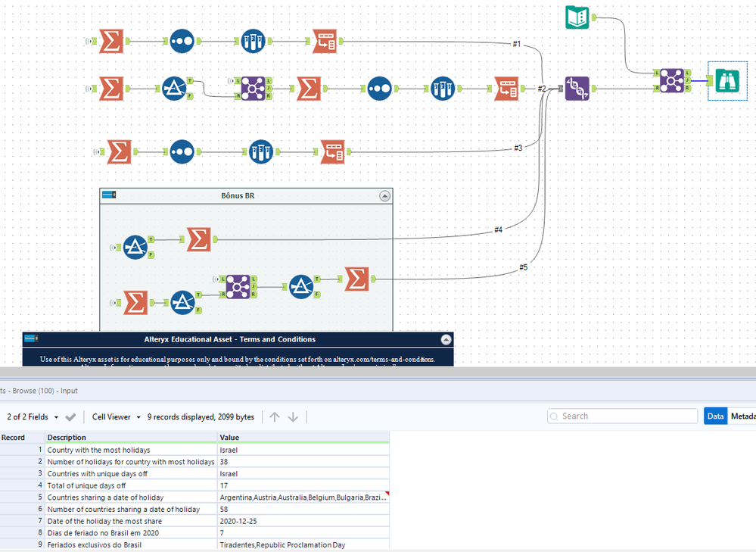Click the Record column header

tap(23, 438)
